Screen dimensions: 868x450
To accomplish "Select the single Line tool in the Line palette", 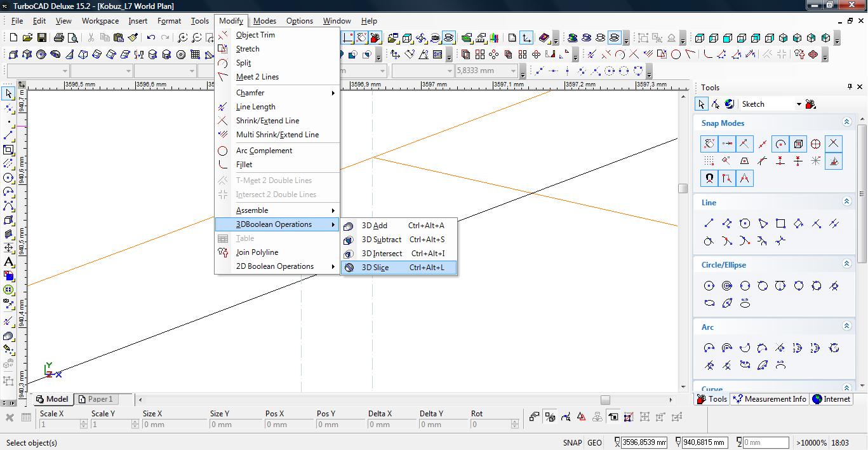I will (x=709, y=223).
